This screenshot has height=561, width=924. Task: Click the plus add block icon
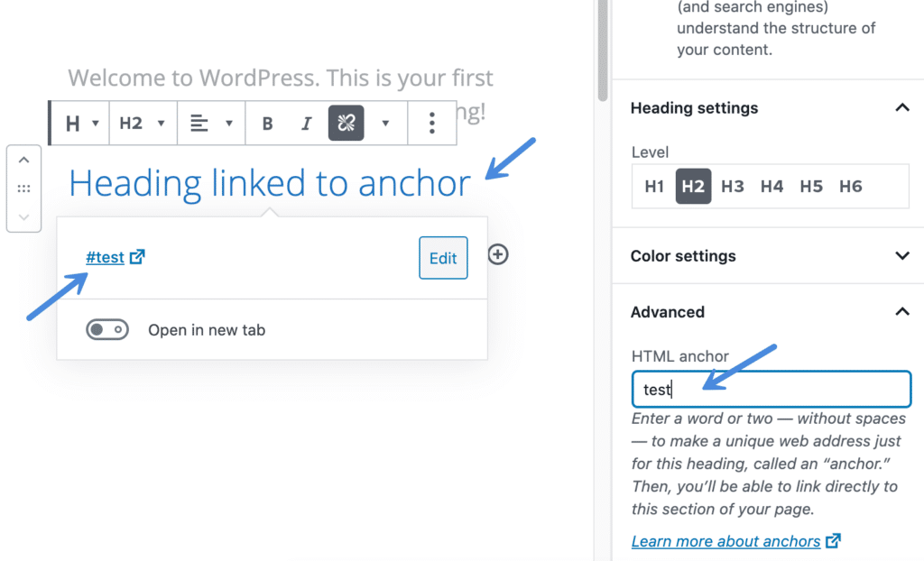click(x=498, y=255)
